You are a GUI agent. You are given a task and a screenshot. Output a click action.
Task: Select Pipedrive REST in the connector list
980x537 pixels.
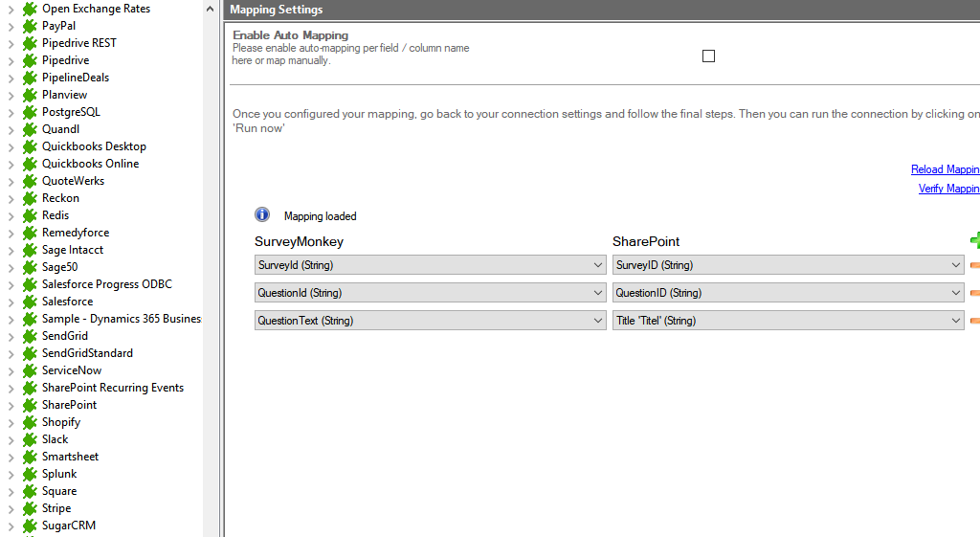pyautogui.click(x=78, y=43)
